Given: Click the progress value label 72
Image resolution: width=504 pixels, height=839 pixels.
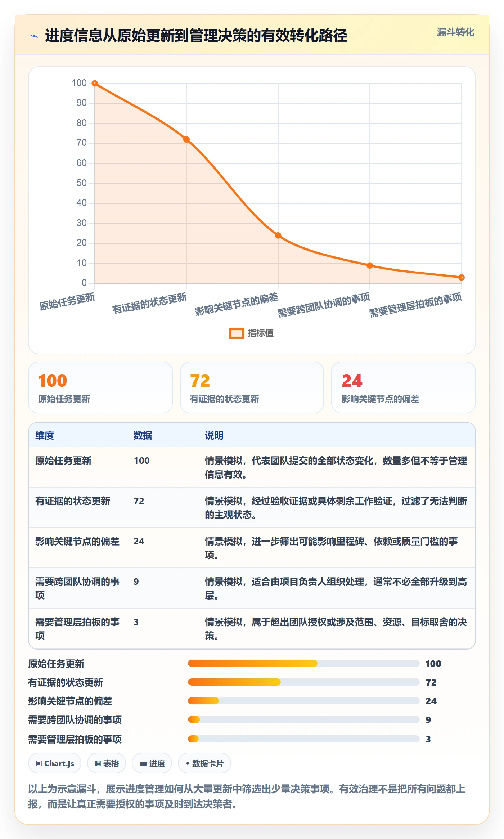Looking at the screenshot, I should 431,682.
